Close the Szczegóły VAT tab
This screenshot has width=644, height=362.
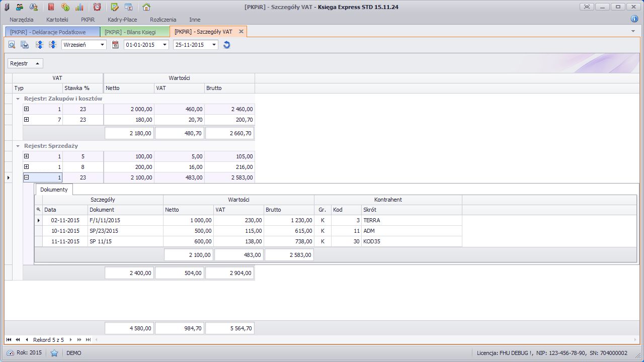(x=241, y=32)
